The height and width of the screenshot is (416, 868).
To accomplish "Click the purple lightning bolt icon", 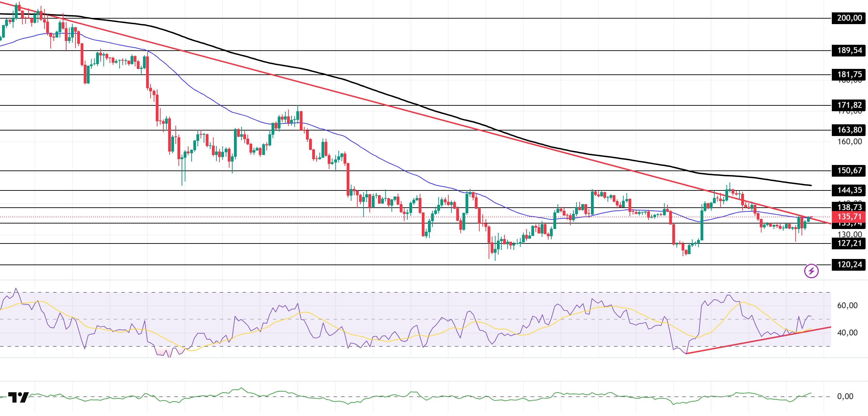I will pyautogui.click(x=811, y=271).
